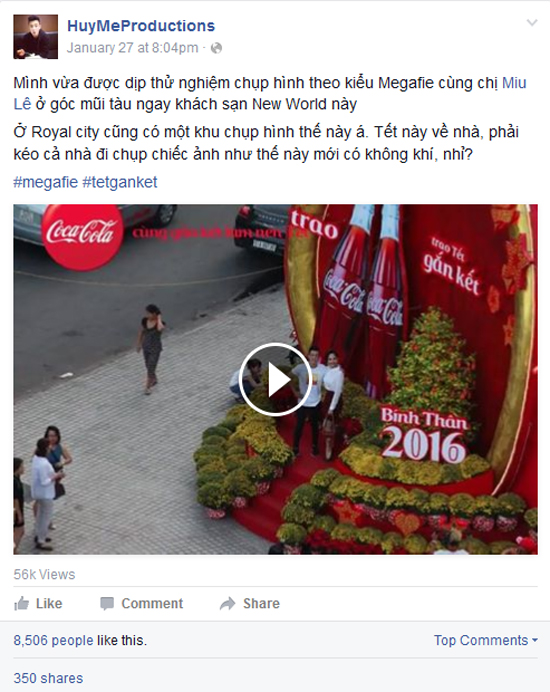This screenshot has width=550, height=692.
Task: Open the January 27 timestamp link
Action: click(132, 48)
